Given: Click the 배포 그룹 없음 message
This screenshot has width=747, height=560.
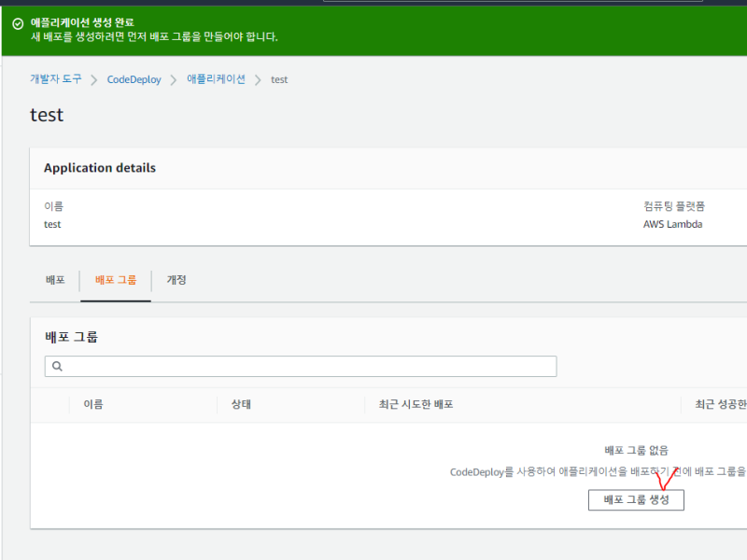Looking at the screenshot, I should (x=636, y=451).
